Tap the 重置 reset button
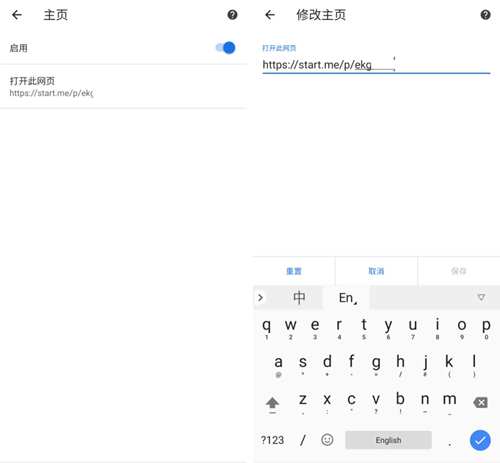Image resolution: width=500 pixels, height=463 pixels. coord(294,271)
